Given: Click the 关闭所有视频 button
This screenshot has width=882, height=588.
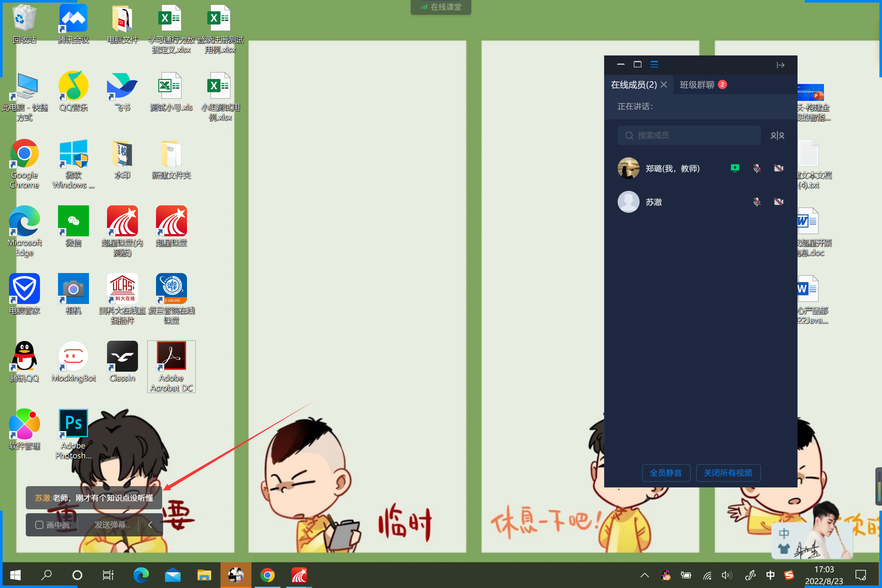Looking at the screenshot, I should pyautogui.click(x=728, y=473).
